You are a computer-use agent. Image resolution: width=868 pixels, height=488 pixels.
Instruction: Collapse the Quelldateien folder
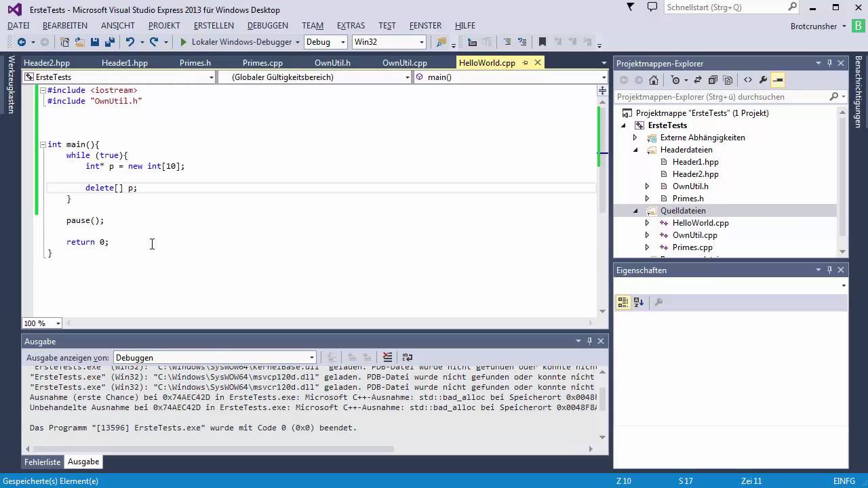coord(635,211)
